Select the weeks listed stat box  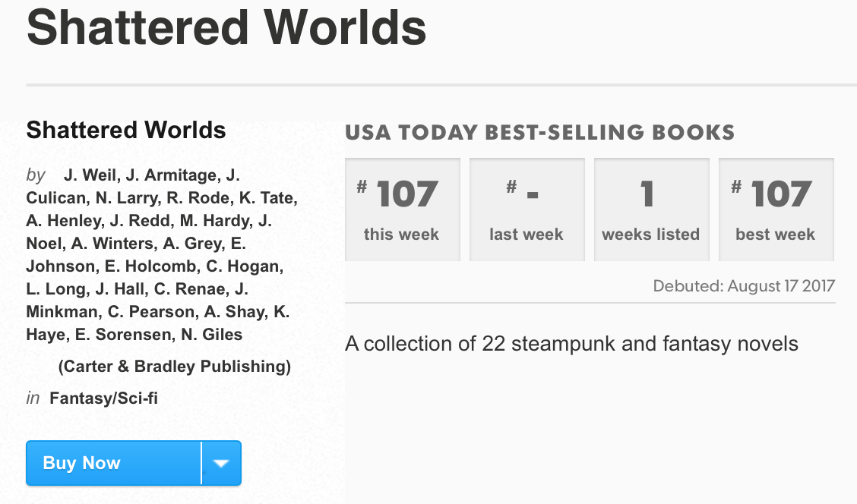[651, 209]
